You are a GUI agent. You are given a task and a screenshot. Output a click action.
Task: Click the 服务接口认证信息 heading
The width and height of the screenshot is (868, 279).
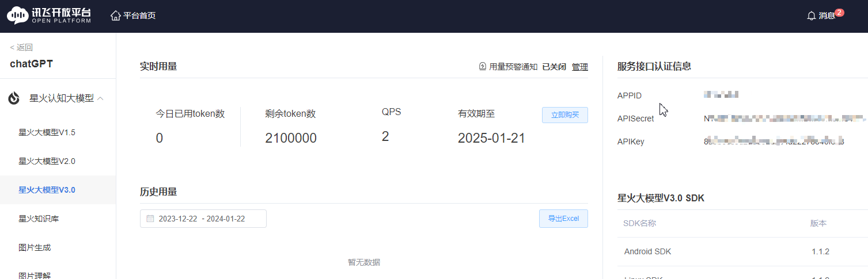tap(654, 67)
